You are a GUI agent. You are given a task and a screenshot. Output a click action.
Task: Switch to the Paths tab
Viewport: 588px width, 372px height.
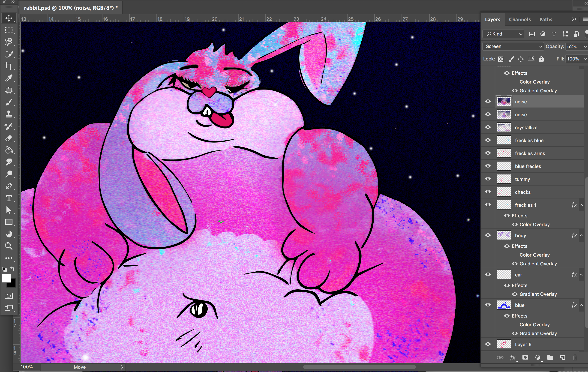(x=546, y=20)
